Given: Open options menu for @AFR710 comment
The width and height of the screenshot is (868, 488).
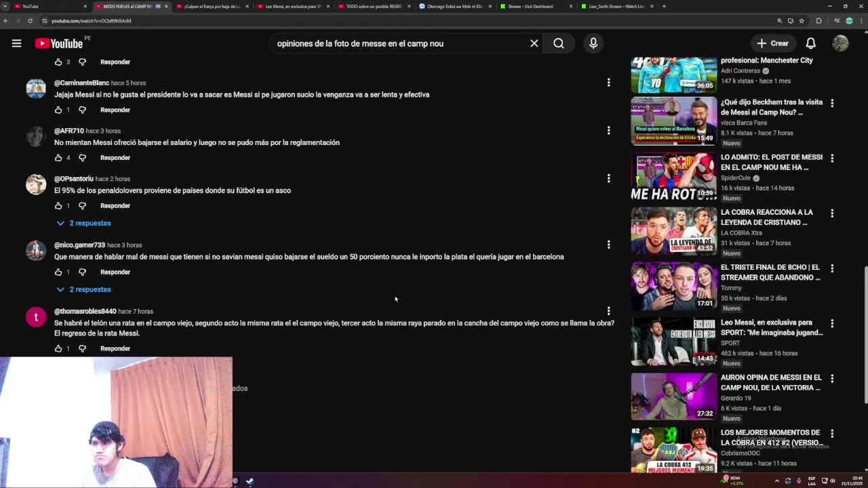Looking at the screenshot, I should [x=608, y=130].
